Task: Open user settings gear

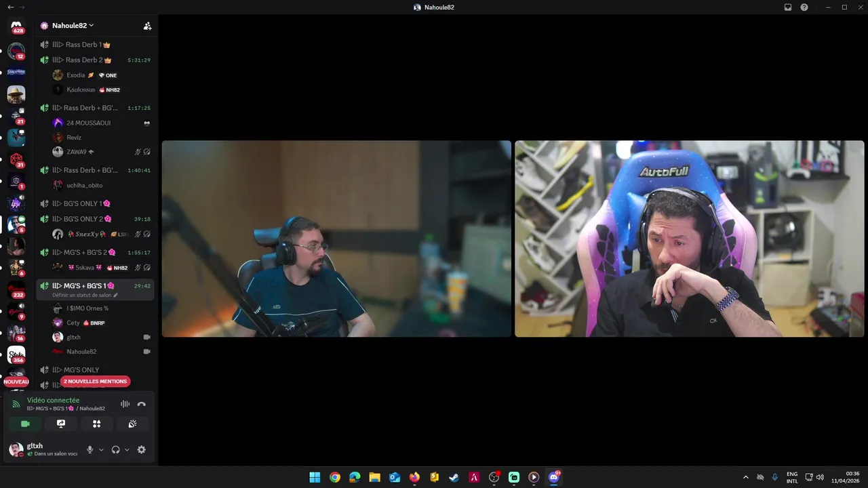Action: point(141,449)
